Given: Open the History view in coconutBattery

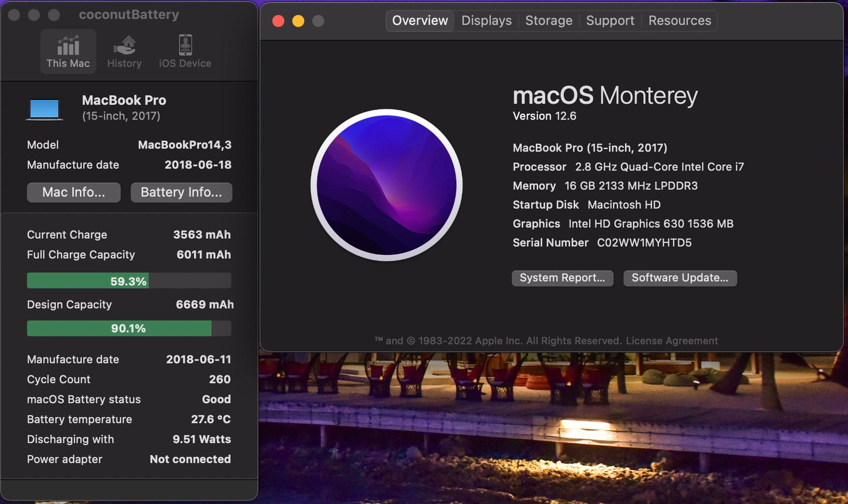Looking at the screenshot, I should click(124, 51).
